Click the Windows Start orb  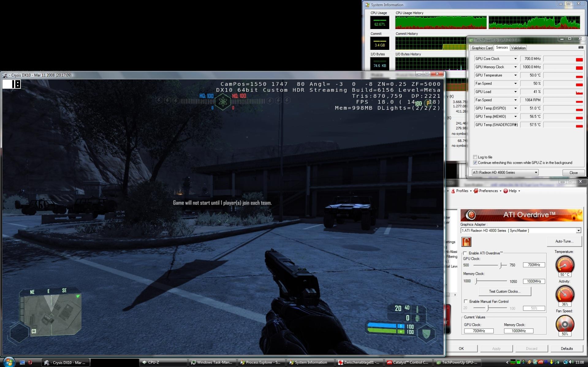point(9,362)
